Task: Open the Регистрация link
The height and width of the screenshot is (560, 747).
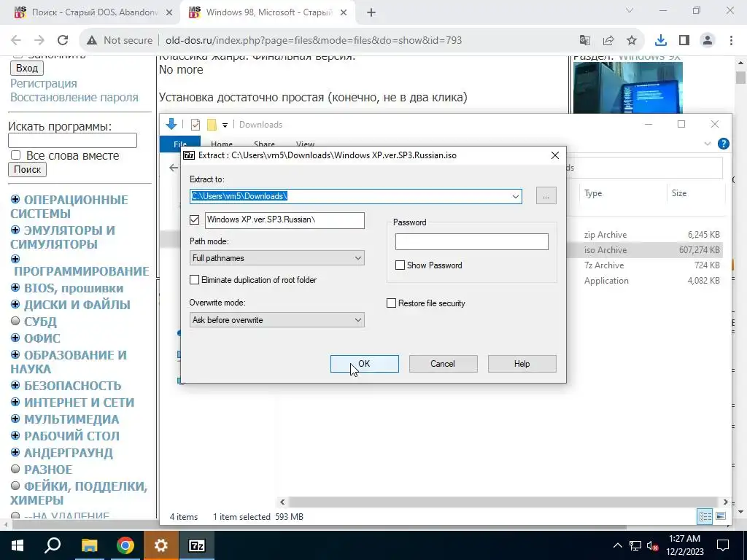Action: click(43, 83)
